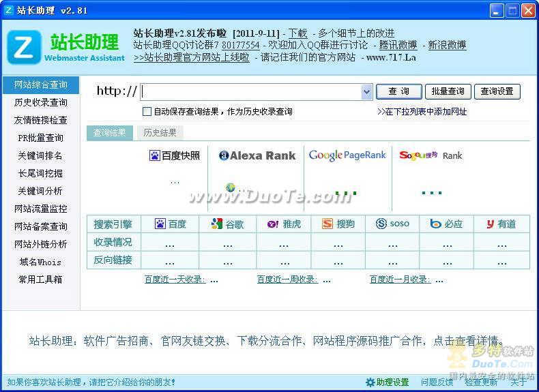The image size is (539, 392).
Task: Click the 必应 Bing column icon
Action: click(435, 224)
